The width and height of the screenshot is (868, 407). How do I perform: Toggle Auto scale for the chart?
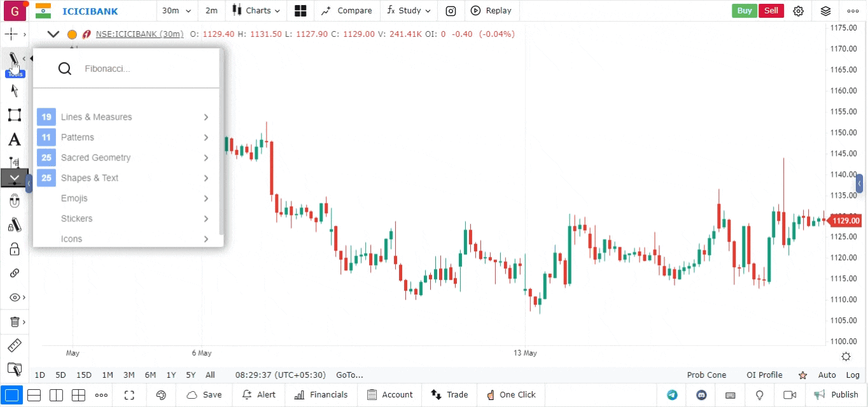pyautogui.click(x=827, y=375)
